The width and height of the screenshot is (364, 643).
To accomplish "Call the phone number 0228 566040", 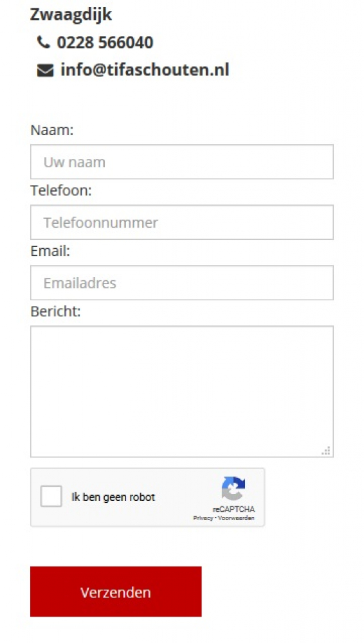I will [105, 42].
